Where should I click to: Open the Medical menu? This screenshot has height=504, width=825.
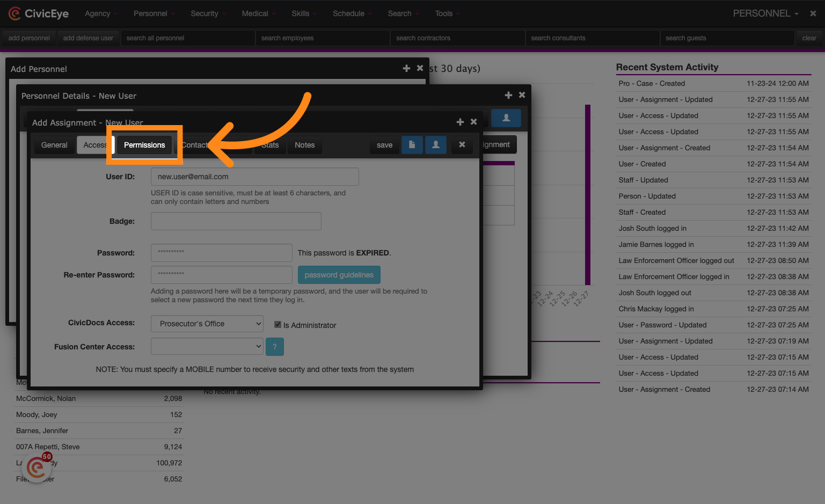point(258,13)
